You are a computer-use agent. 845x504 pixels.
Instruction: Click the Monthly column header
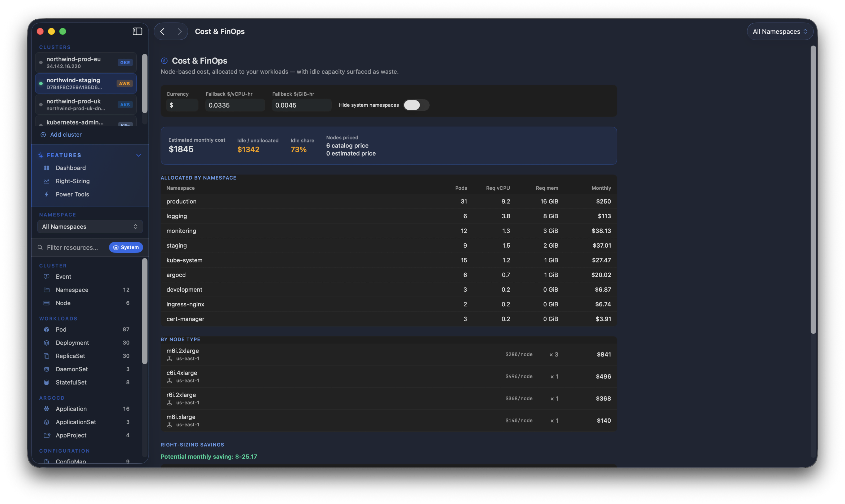[x=601, y=188]
